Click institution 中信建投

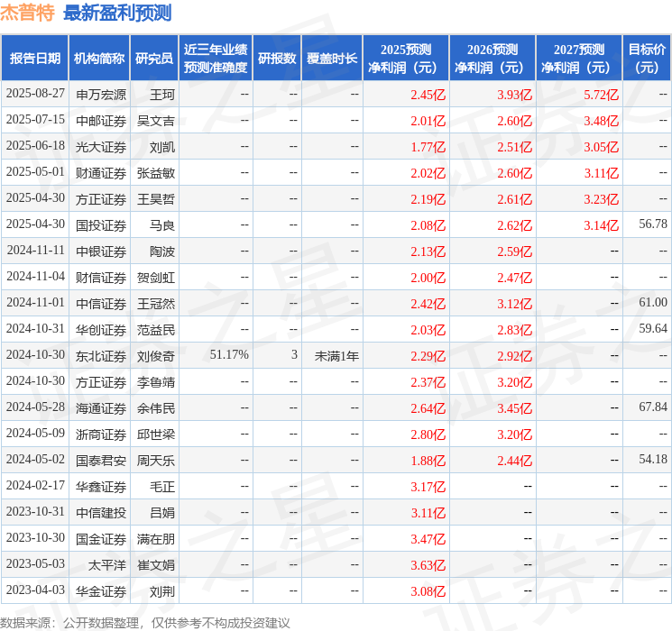click(x=101, y=513)
